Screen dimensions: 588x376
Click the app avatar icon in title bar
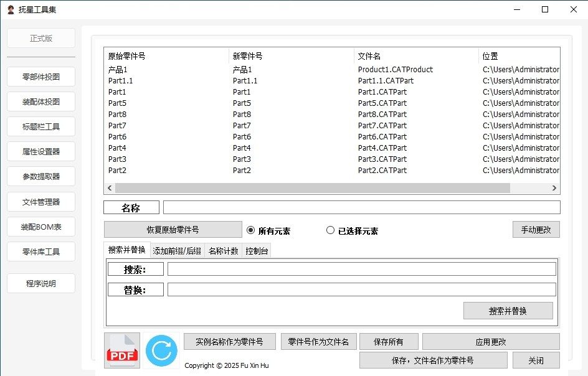(11, 9)
